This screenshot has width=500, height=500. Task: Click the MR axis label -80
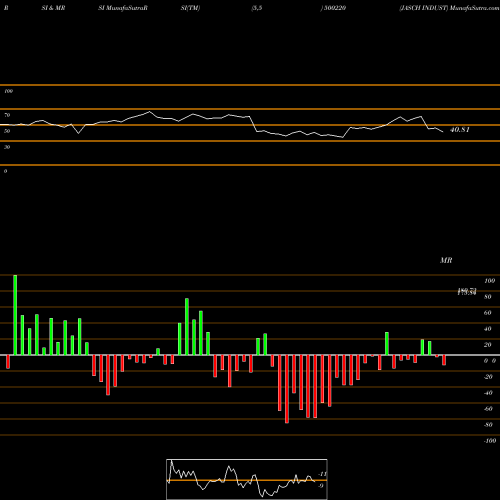(488, 425)
